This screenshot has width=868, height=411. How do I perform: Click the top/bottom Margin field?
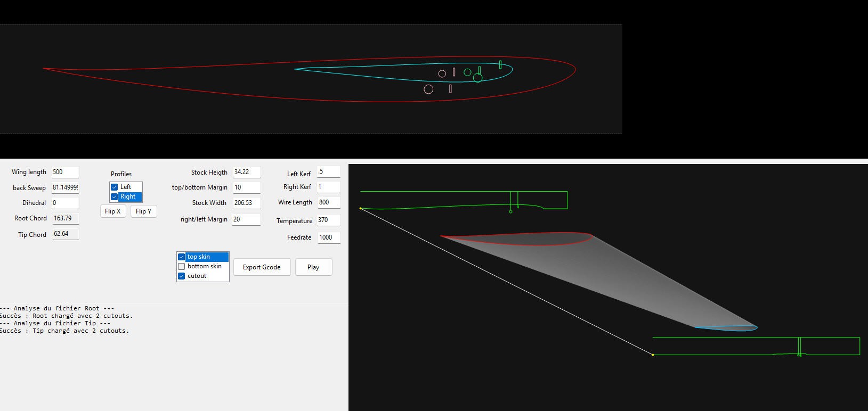[246, 187]
